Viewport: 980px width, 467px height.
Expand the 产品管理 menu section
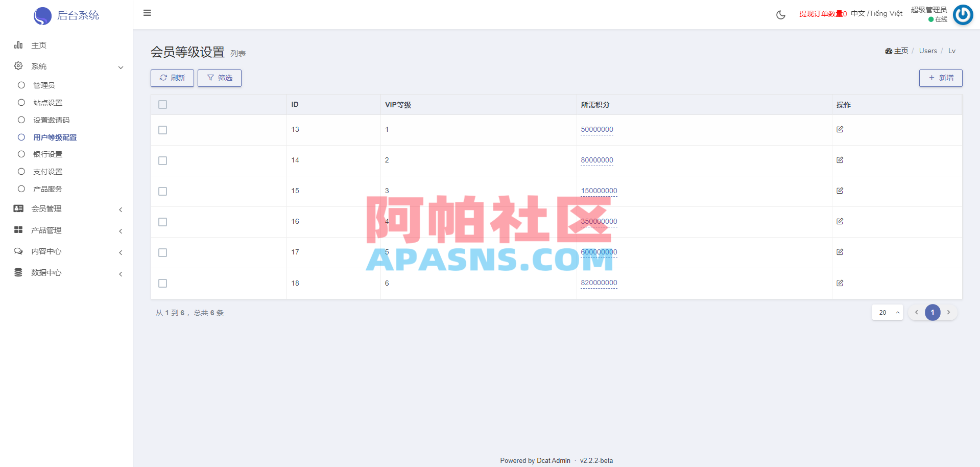pyautogui.click(x=46, y=230)
